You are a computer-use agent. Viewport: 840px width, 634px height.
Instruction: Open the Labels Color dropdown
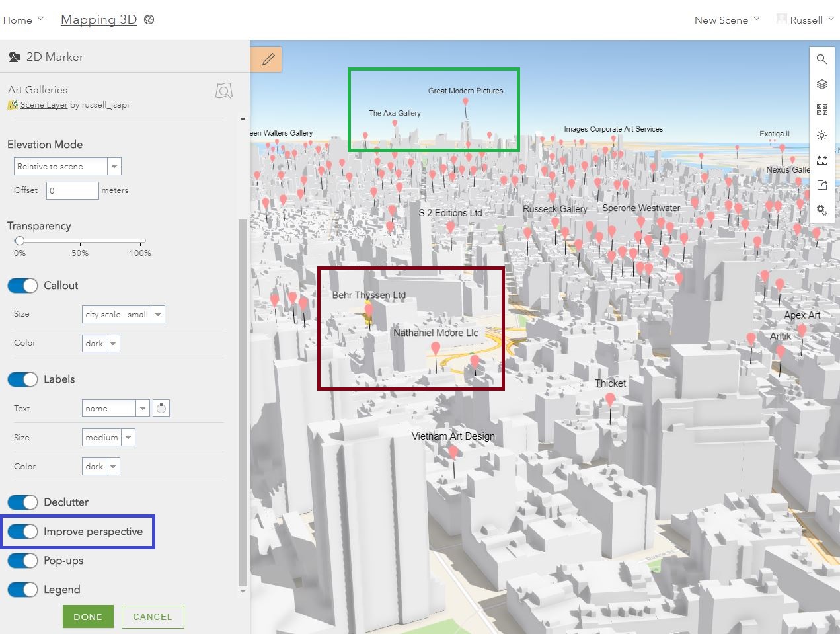(101, 467)
